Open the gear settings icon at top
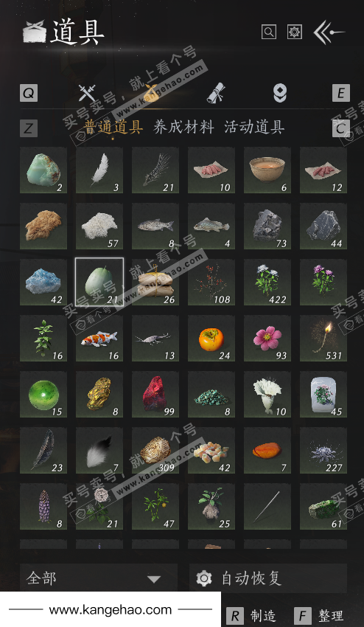This screenshot has width=364, height=627. [x=295, y=32]
